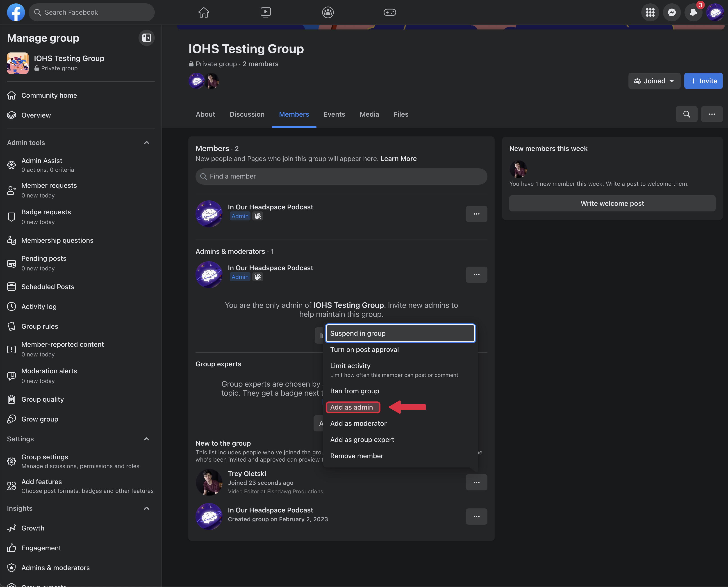Click the Learn More link
Screen dimensions: 728x587
point(398,159)
